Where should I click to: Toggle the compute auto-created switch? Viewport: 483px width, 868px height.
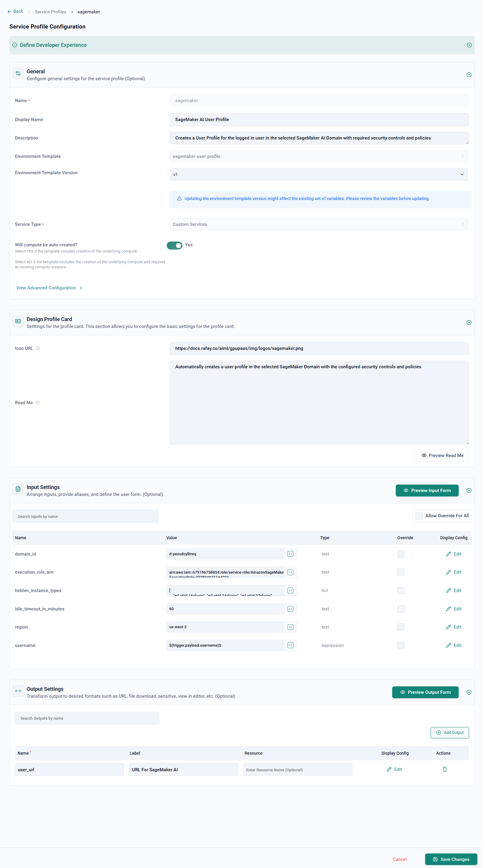174,245
